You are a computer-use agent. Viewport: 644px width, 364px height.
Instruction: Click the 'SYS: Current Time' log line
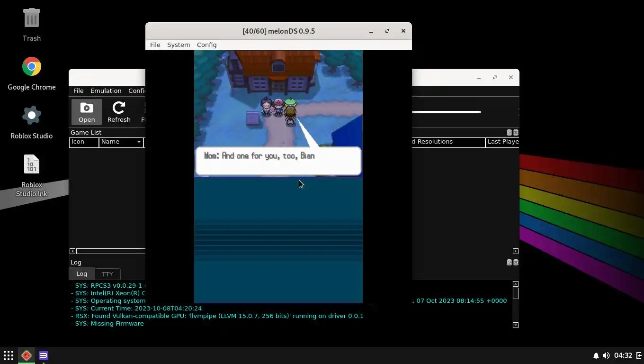click(x=136, y=308)
